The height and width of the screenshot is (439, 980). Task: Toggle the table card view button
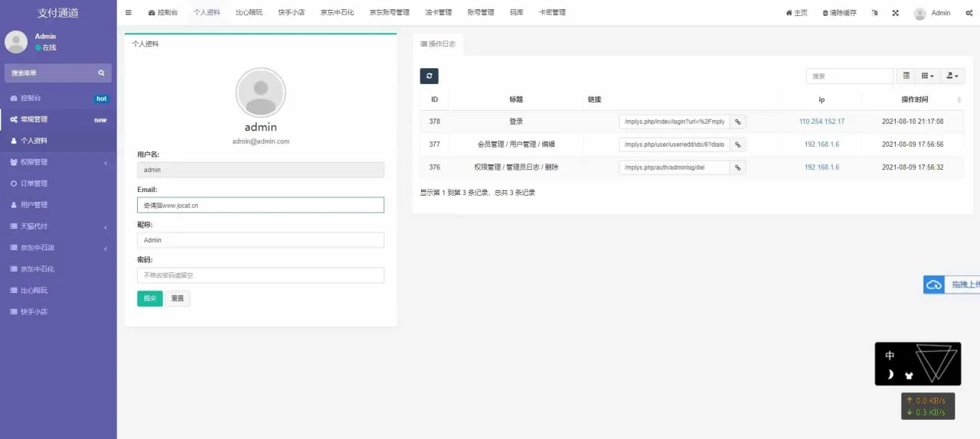coord(906,76)
